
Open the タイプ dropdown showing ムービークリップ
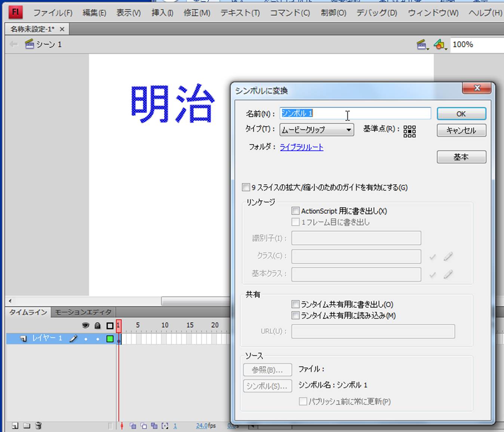point(316,130)
